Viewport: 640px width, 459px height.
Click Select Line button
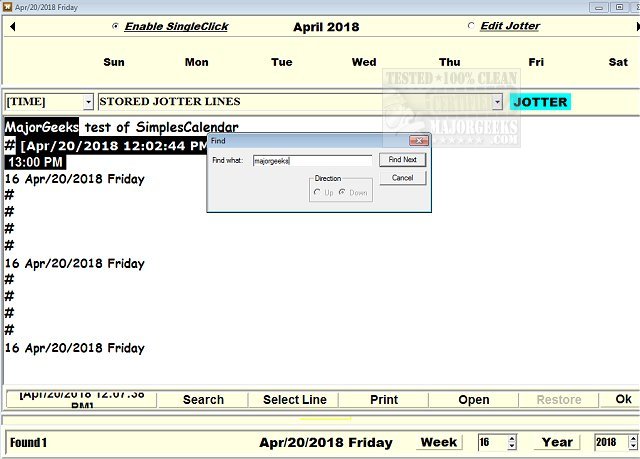click(294, 399)
